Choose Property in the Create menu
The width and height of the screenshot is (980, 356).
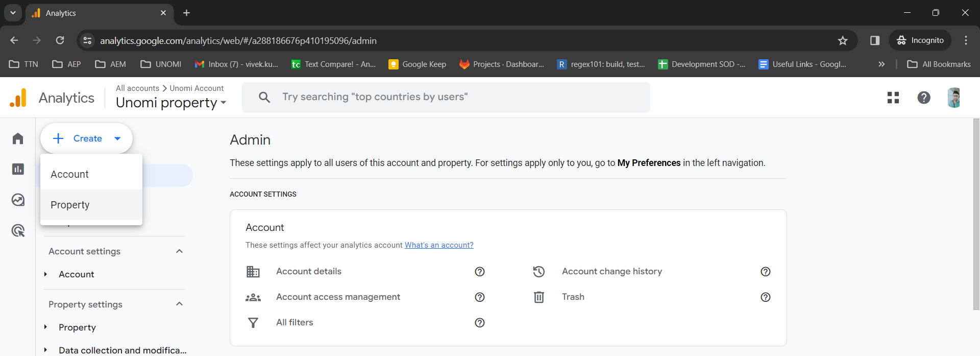coord(91,205)
